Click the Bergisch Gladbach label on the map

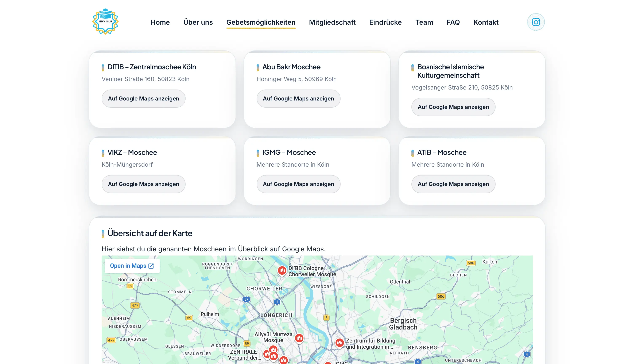[403, 324]
